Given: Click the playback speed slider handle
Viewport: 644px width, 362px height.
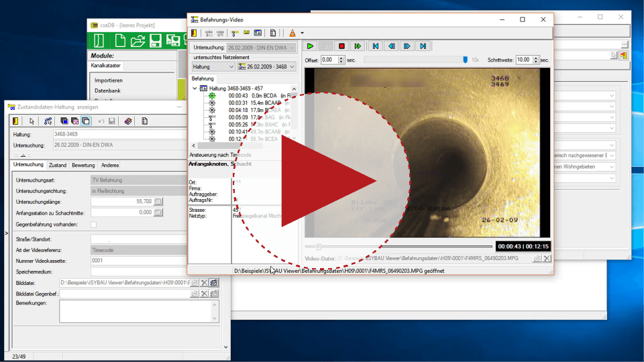Looking at the screenshot, I should [x=465, y=60].
